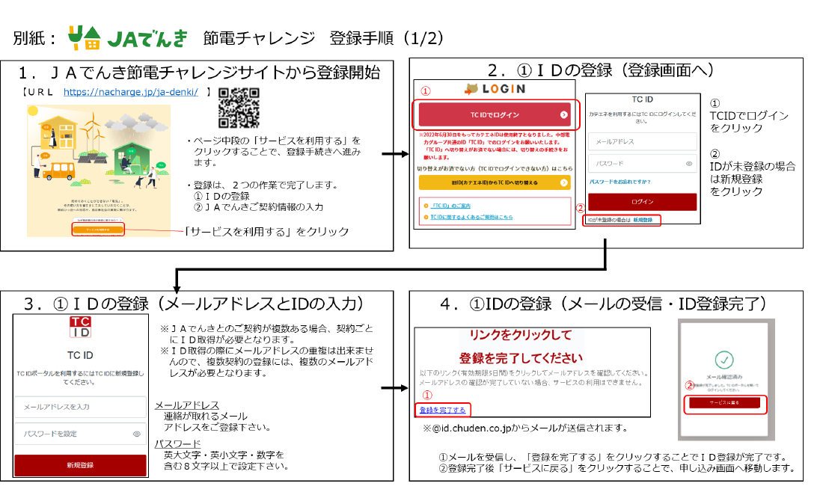Screen dimensions: 826x504
Task: Click the メールアドレスを入力 field
Action: coord(80,407)
